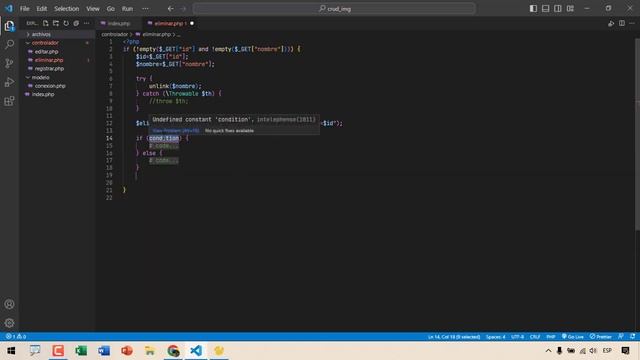Create a new folder in Explorer

56,23
